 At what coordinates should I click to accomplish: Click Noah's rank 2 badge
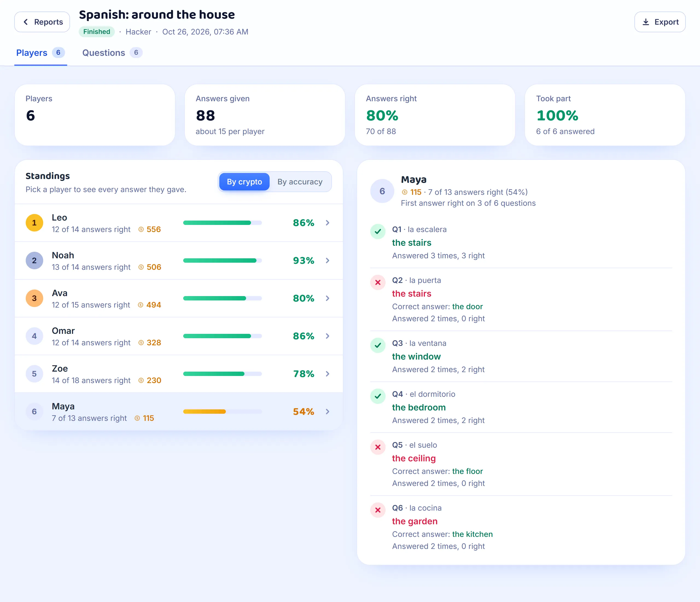click(x=34, y=261)
